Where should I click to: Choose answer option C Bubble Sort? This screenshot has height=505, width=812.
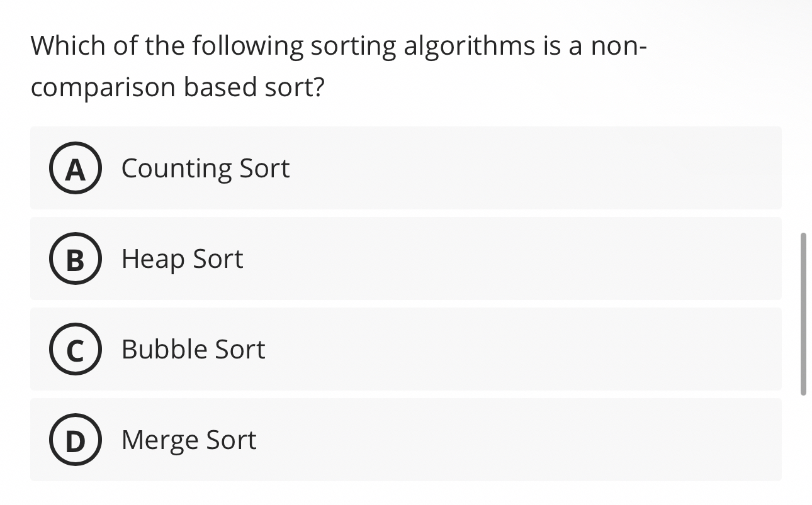coord(406,349)
